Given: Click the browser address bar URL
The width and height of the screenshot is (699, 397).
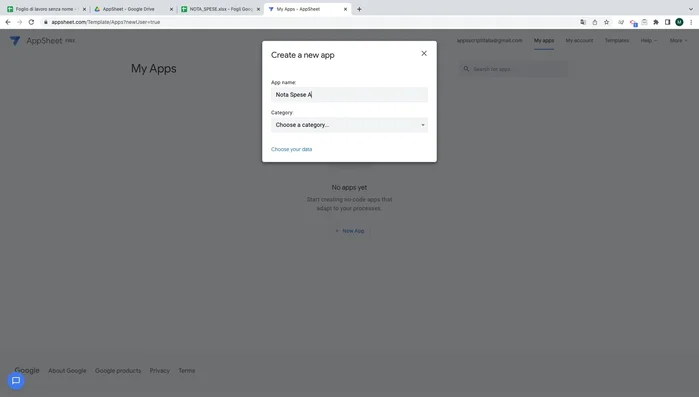Looking at the screenshot, I should click(x=106, y=22).
